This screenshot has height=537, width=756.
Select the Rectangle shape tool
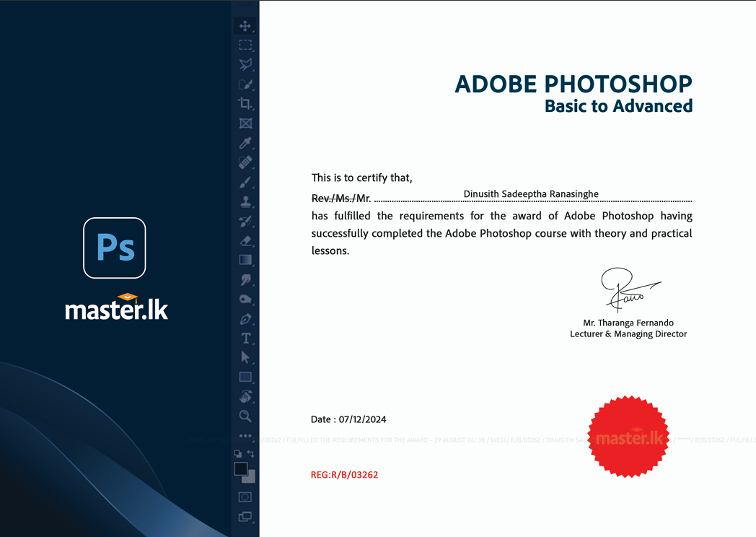pyautogui.click(x=245, y=377)
